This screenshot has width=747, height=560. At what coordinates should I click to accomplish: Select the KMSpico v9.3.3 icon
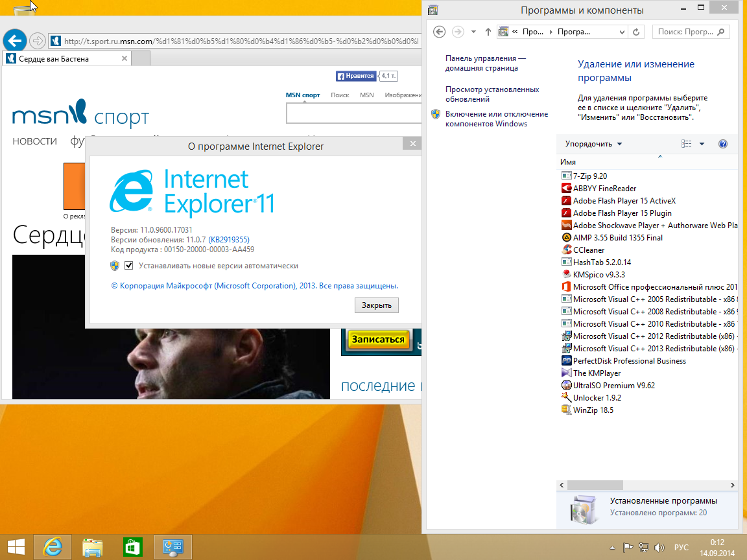click(x=567, y=274)
